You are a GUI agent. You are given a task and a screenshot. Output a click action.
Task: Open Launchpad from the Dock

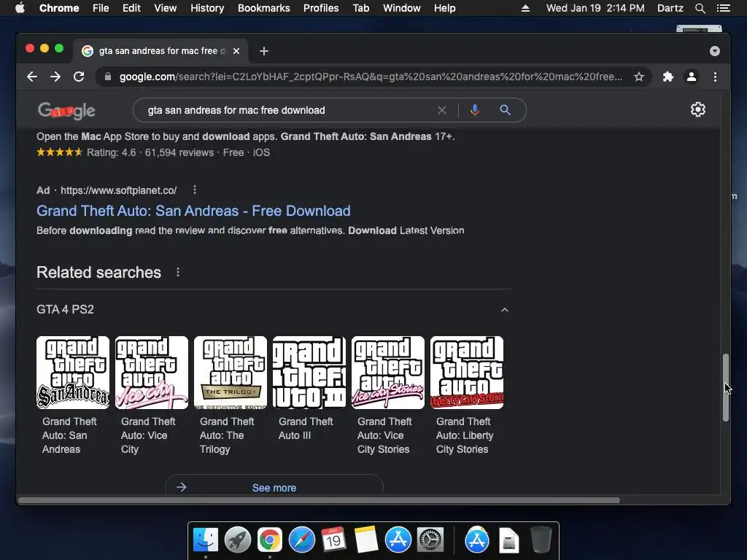tap(238, 540)
